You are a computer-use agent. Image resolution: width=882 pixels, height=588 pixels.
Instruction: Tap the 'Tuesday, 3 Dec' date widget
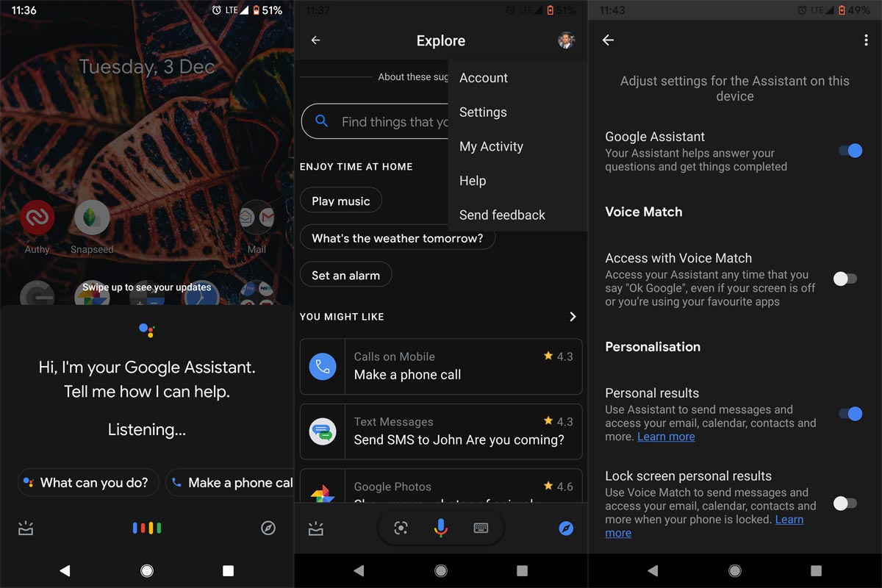147,67
